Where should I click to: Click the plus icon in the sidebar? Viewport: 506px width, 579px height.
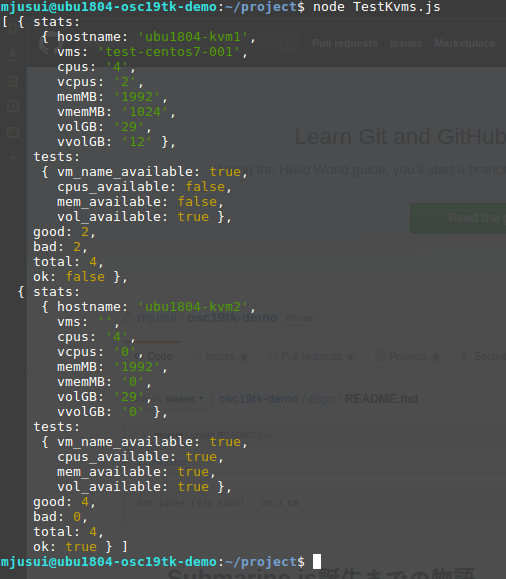pos(13,158)
